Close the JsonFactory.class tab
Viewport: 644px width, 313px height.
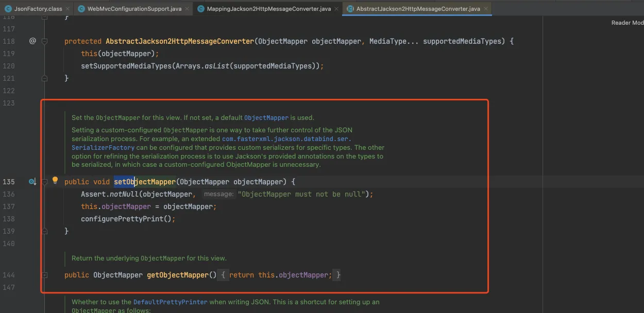pos(67,9)
